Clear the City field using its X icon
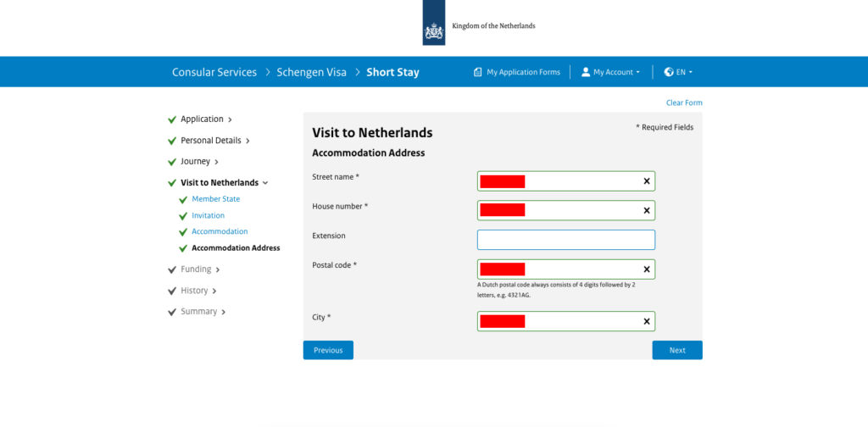The width and height of the screenshot is (868, 427). coord(647,321)
